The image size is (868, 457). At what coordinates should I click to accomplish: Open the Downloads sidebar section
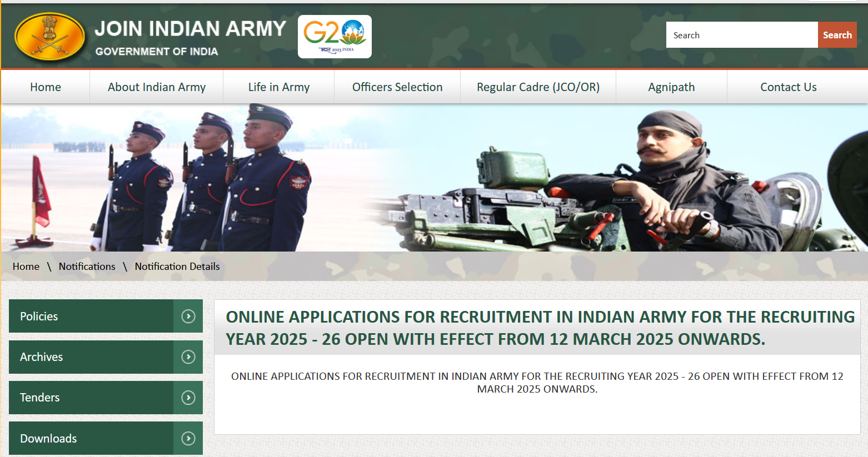(x=106, y=438)
